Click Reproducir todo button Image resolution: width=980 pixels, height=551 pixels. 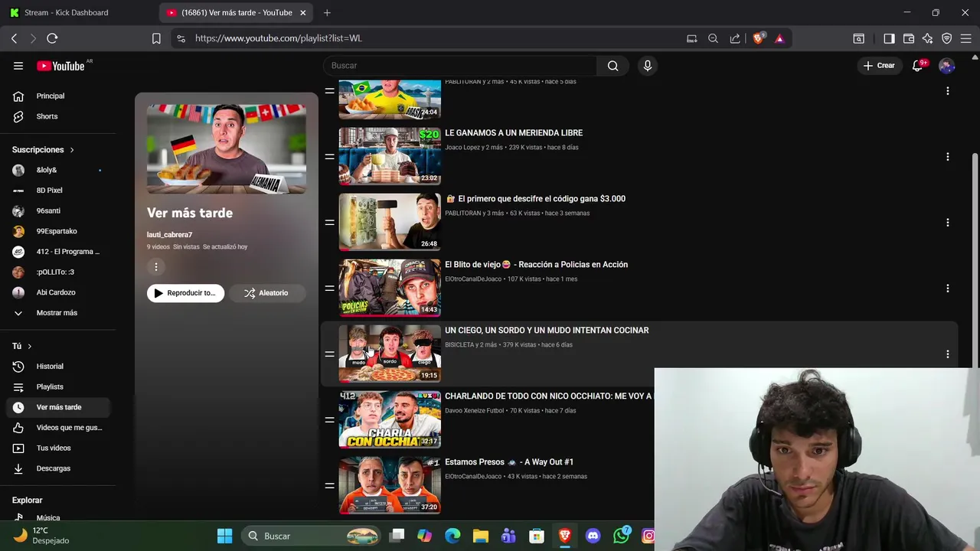click(x=185, y=293)
